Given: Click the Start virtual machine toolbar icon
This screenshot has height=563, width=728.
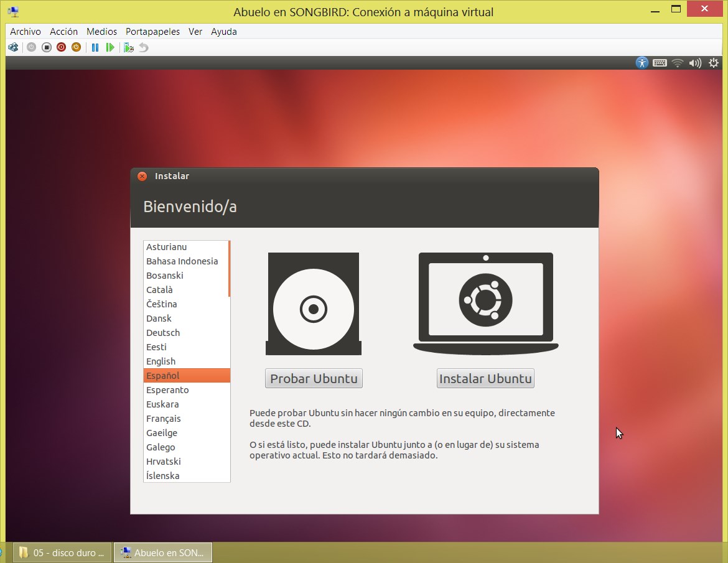Looking at the screenshot, I should (x=31, y=47).
